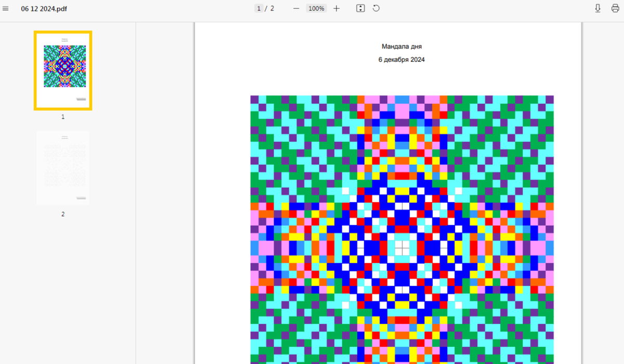Zoom in with the plus icon
624x364 pixels.
click(x=336, y=8)
